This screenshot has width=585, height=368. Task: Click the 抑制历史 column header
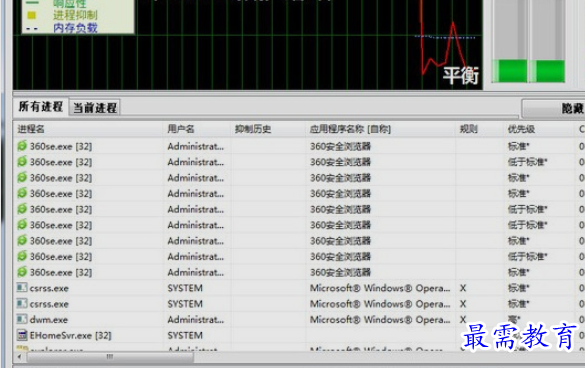pos(253,129)
